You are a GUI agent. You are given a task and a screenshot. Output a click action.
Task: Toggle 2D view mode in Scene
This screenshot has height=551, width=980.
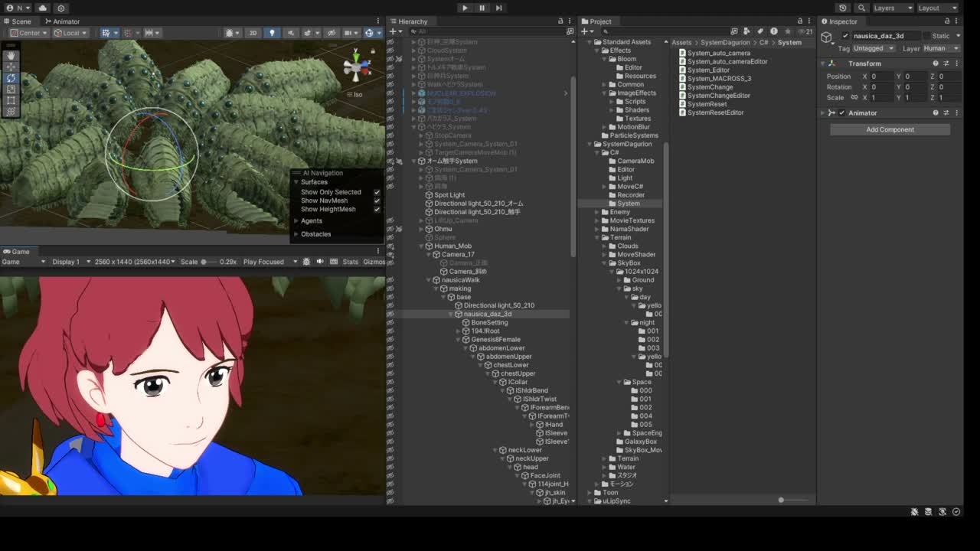(x=253, y=33)
